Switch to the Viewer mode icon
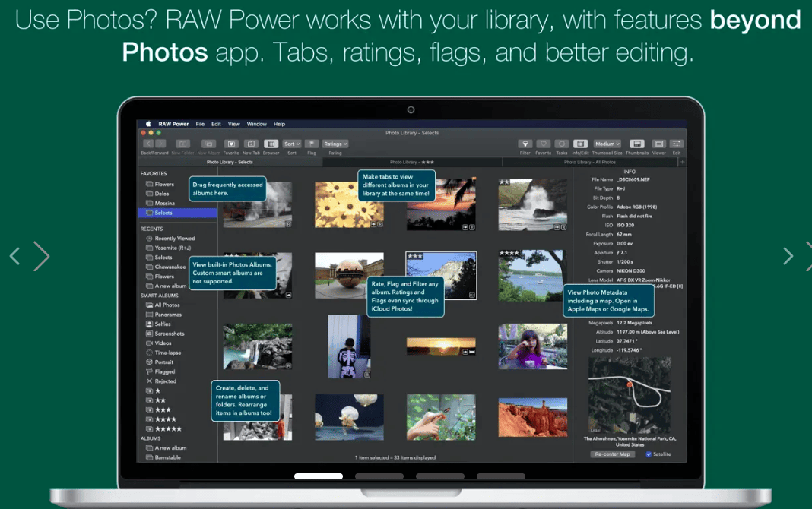The height and width of the screenshot is (509, 812). (658, 144)
